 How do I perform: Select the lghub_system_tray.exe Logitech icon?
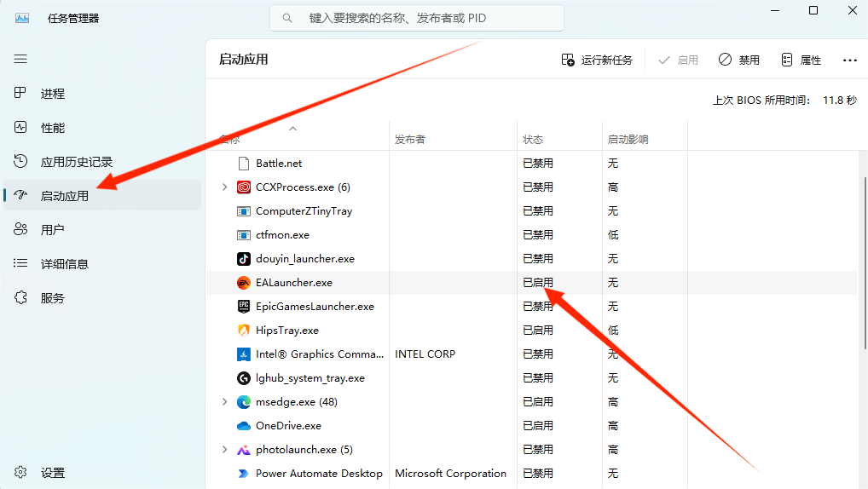pyautogui.click(x=244, y=377)
